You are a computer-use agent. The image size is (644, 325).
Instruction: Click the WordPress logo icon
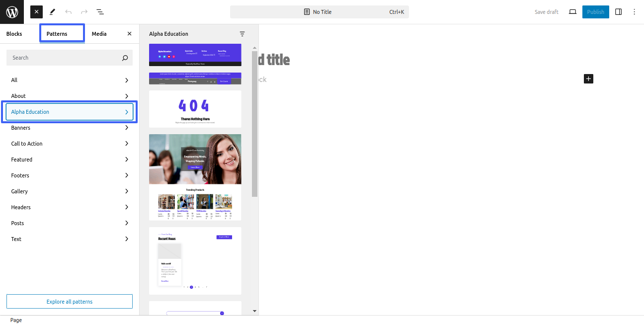[x=12, y=12]
